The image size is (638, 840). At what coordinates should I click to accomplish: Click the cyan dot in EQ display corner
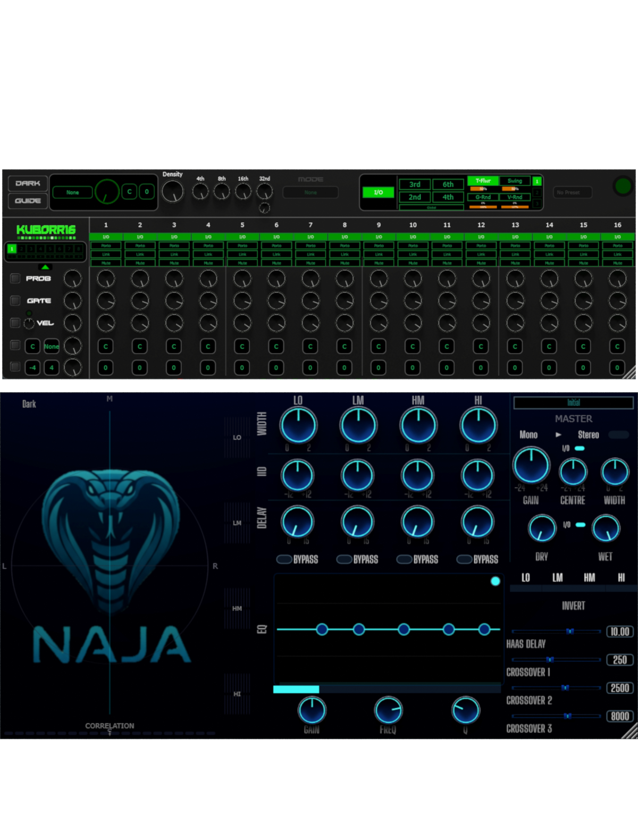click(495, 581)
